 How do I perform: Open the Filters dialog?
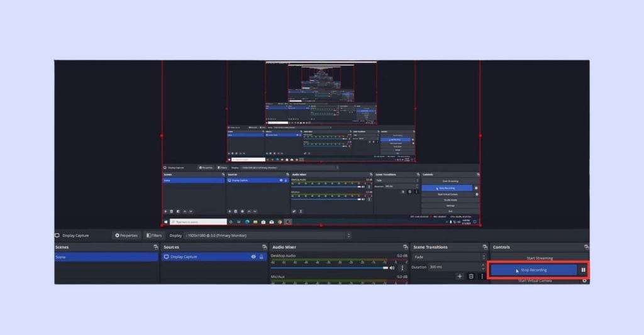tap(154, 236)
